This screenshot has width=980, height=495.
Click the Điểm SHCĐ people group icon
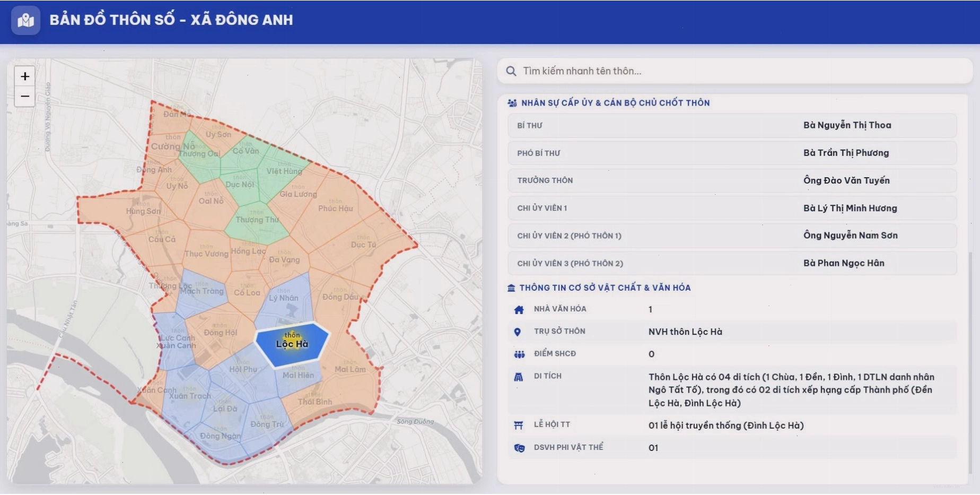(x=519, y=354)
